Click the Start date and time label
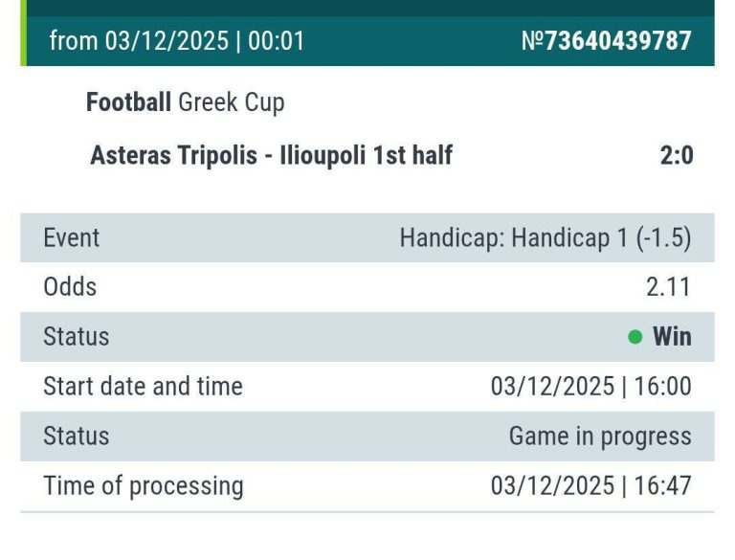This screenshot has width=735, height=560. [x=143, y=386]
